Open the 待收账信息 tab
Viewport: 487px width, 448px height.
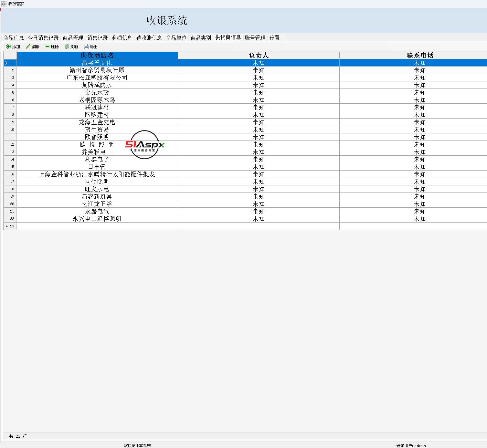149,38
